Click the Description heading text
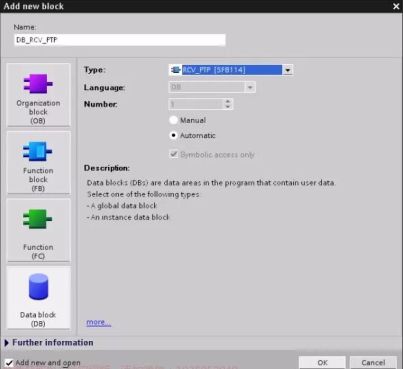This screenshot has width=403, height=369. [107, 168]
